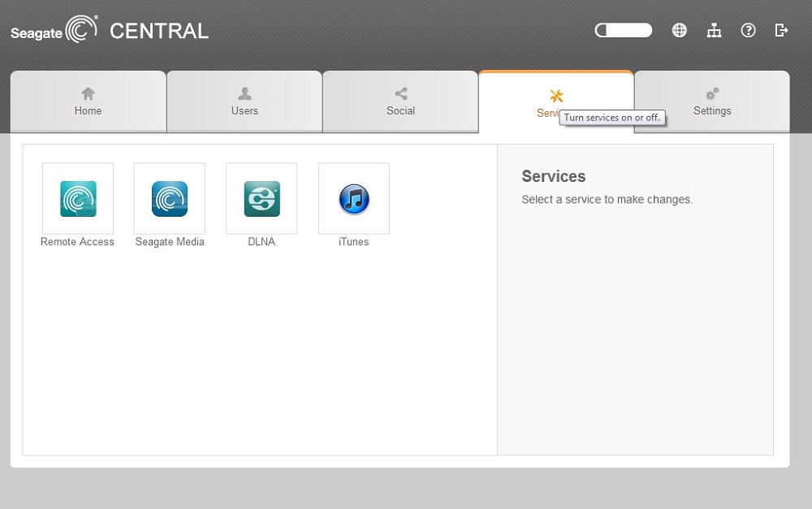This screenshot has height=509, width=812.
Task: Open the Remote Access service
Action: [78, 198]
